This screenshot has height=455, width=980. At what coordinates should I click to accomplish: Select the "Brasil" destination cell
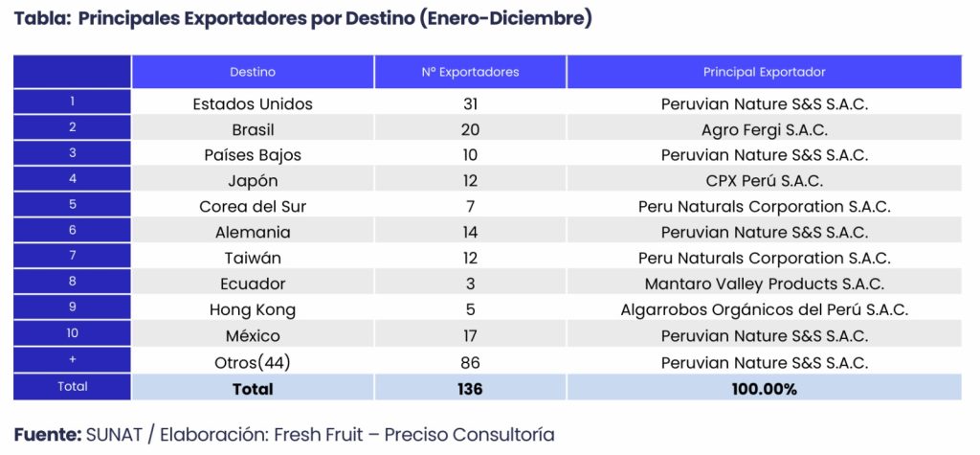[253, 129]
